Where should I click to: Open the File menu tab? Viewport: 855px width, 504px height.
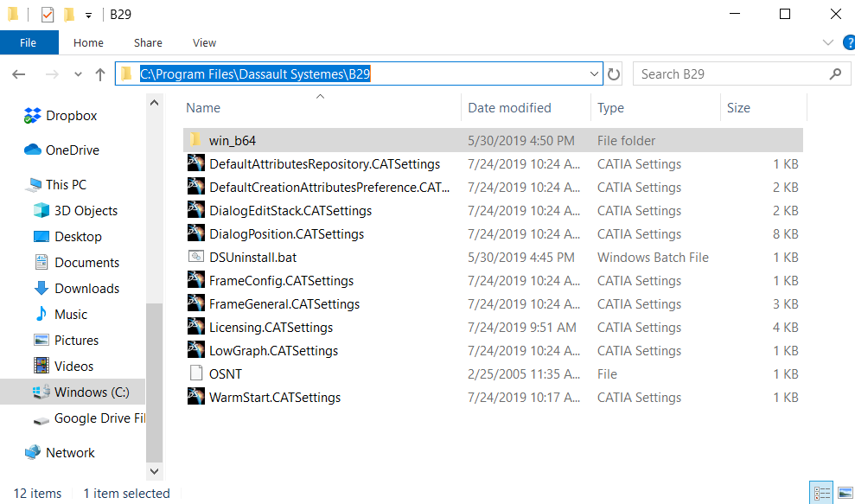(29, 42)
